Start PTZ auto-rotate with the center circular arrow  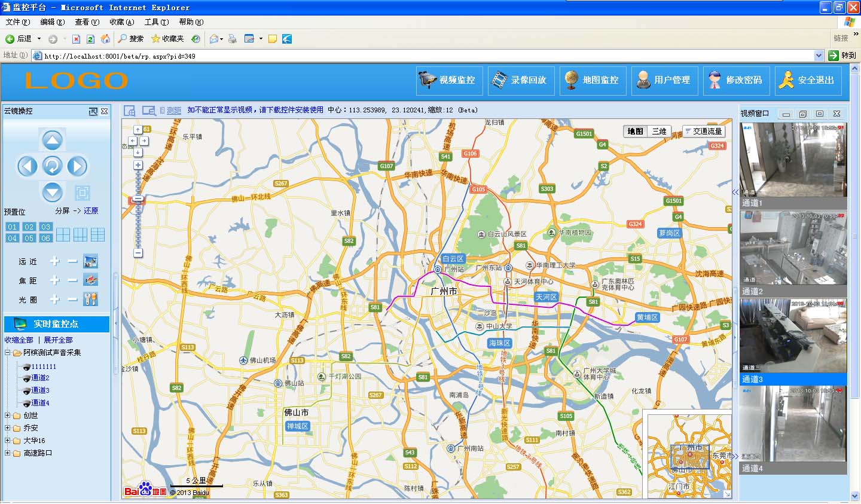click(x=52, y=166)
